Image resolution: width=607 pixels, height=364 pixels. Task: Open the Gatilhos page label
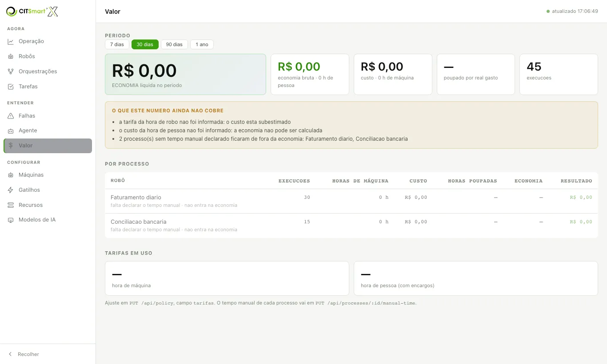click(x=29, y=190)
